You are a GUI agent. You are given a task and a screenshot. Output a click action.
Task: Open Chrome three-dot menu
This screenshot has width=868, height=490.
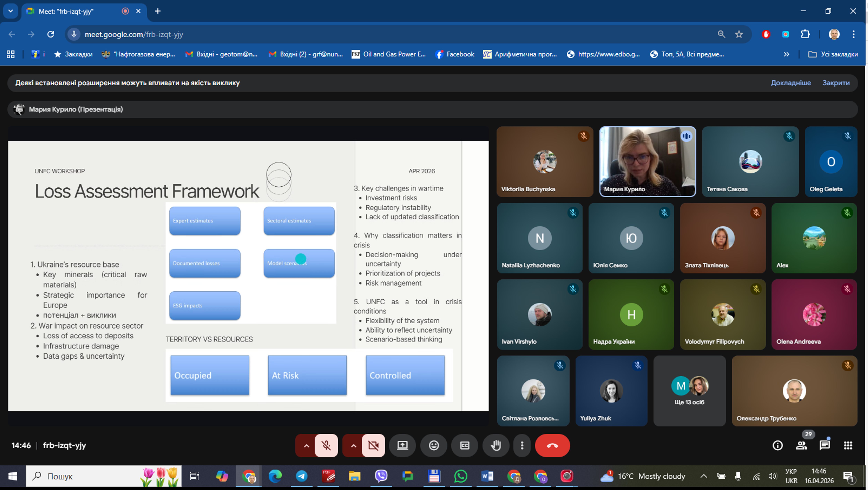click(x=853, y=34)
